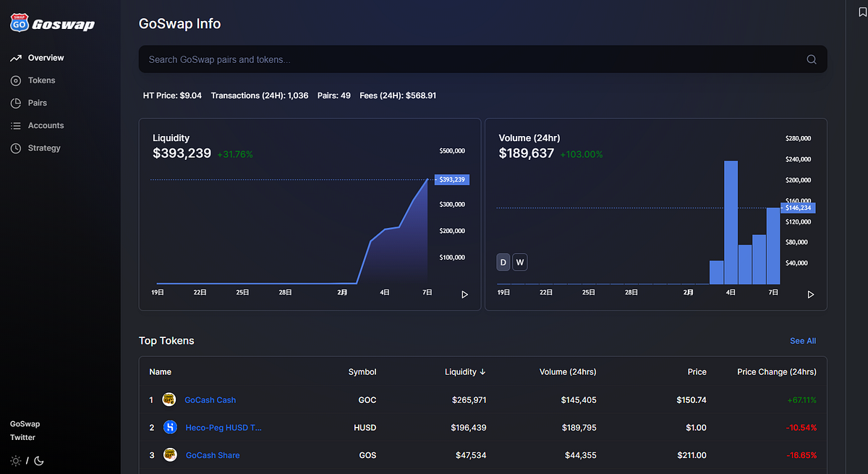Image resolution: width=868 pixels, height=474 pixels.
Task: Go to the Pairs page
Action: coord(38,103)
